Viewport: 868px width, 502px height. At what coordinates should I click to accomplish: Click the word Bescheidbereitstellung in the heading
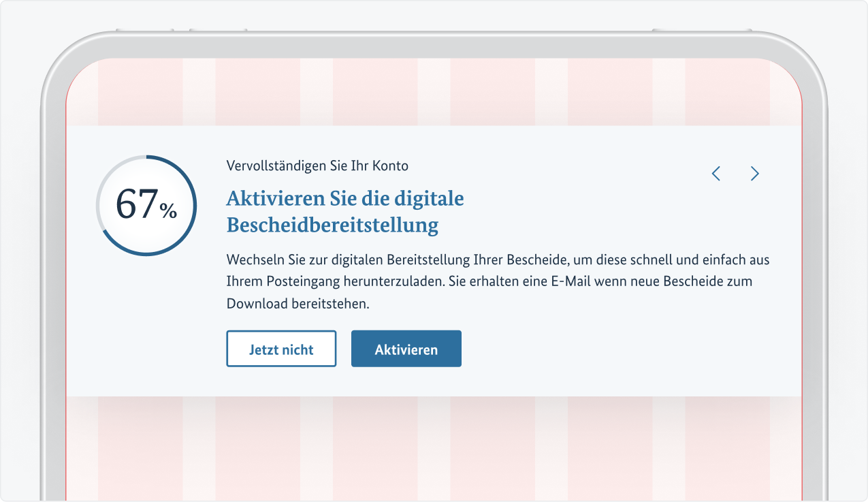[332, 225]
